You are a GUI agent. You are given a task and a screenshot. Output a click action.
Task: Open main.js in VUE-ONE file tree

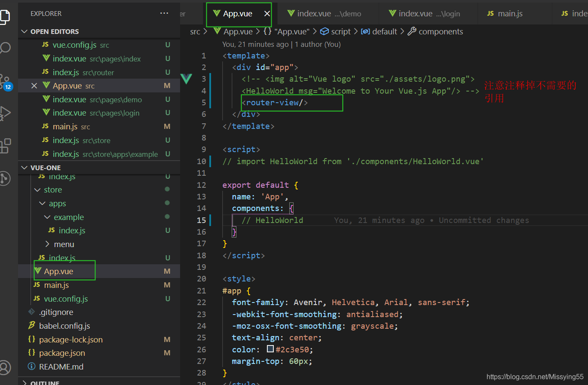click(x=99, y=285)
